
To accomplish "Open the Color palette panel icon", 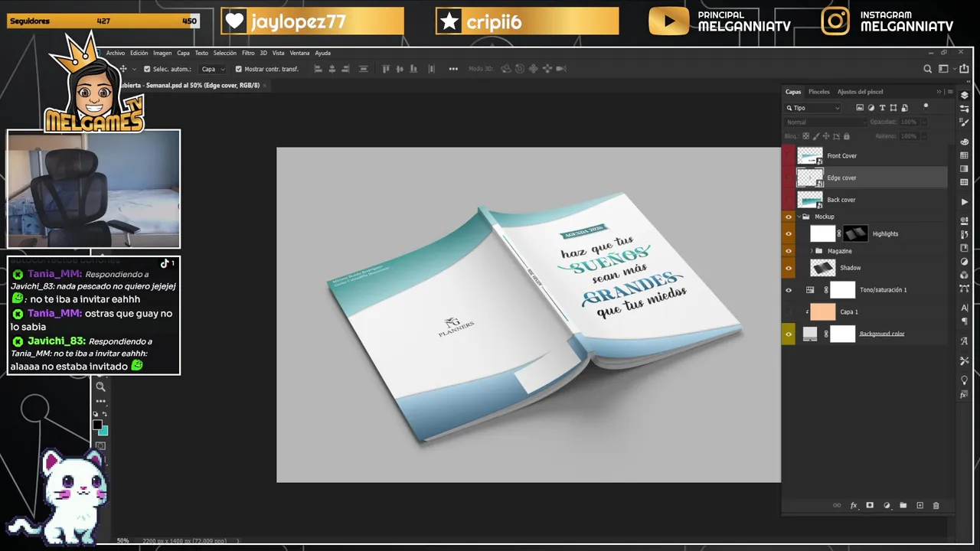I will coord(965,141).
